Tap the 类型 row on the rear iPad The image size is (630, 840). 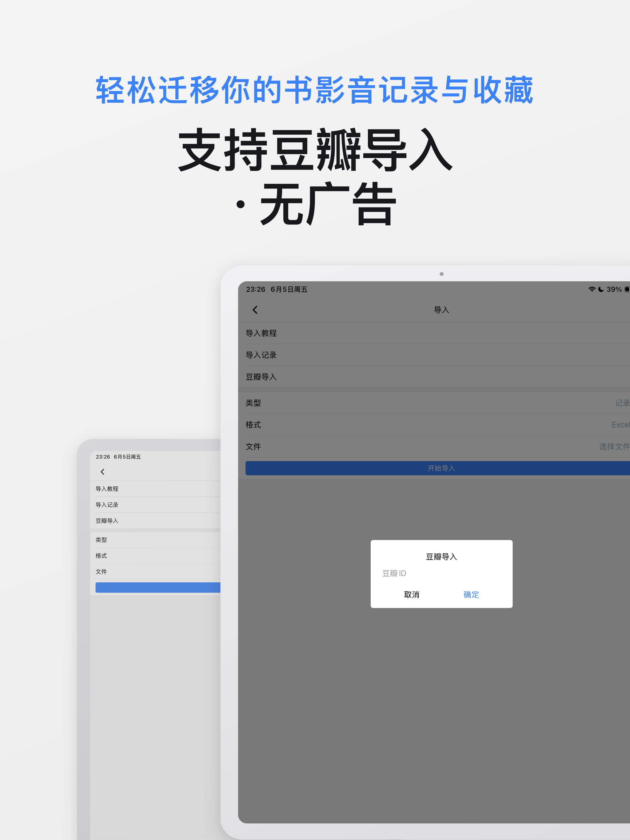(155, 540)
